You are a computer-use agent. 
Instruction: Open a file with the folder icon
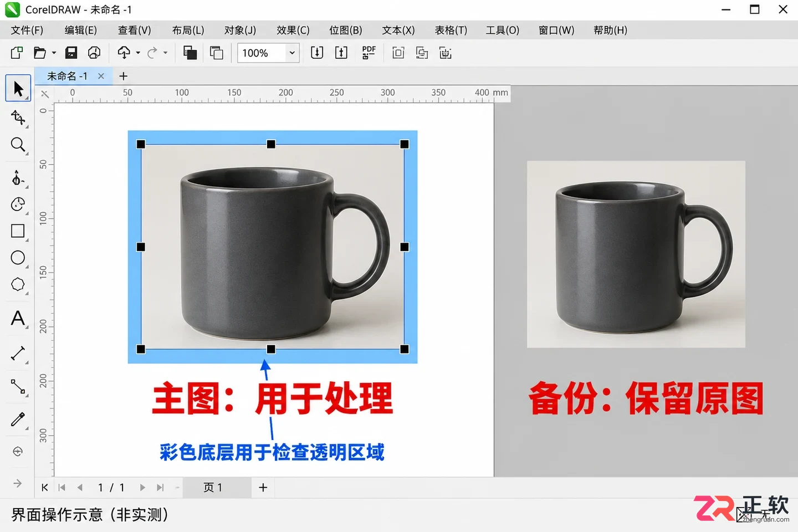tap(39, 53)
